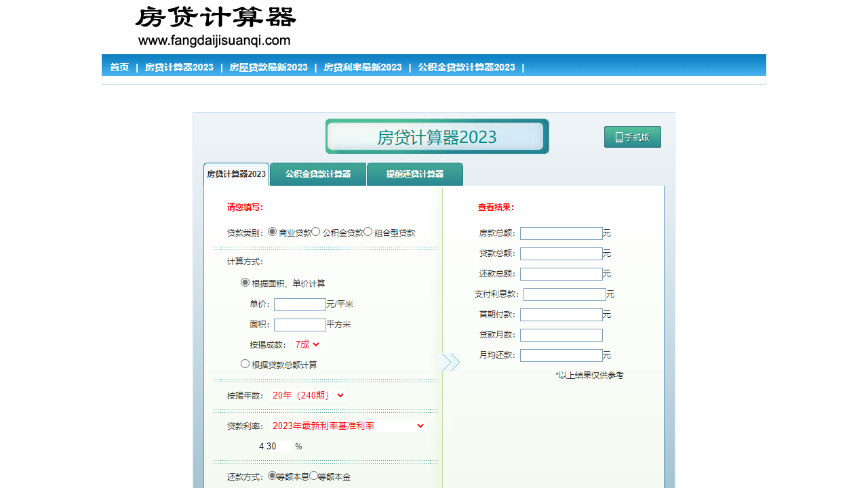Open the 按揭成数 dropdown showing 7成

[307, 344]
